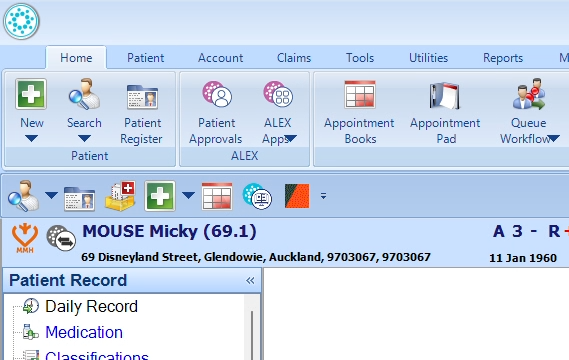
Task: Click the Queue Workflow icon
Action: pos(529,94)
